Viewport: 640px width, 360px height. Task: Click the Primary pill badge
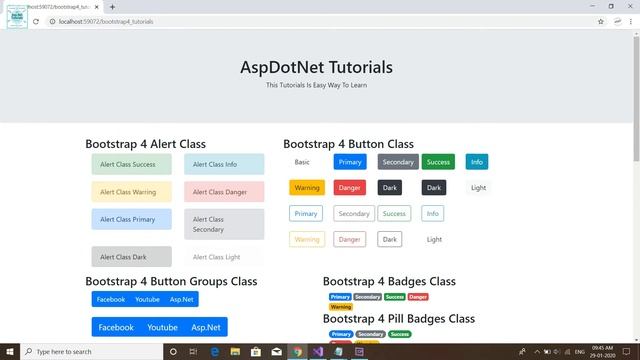pos(341,334)
